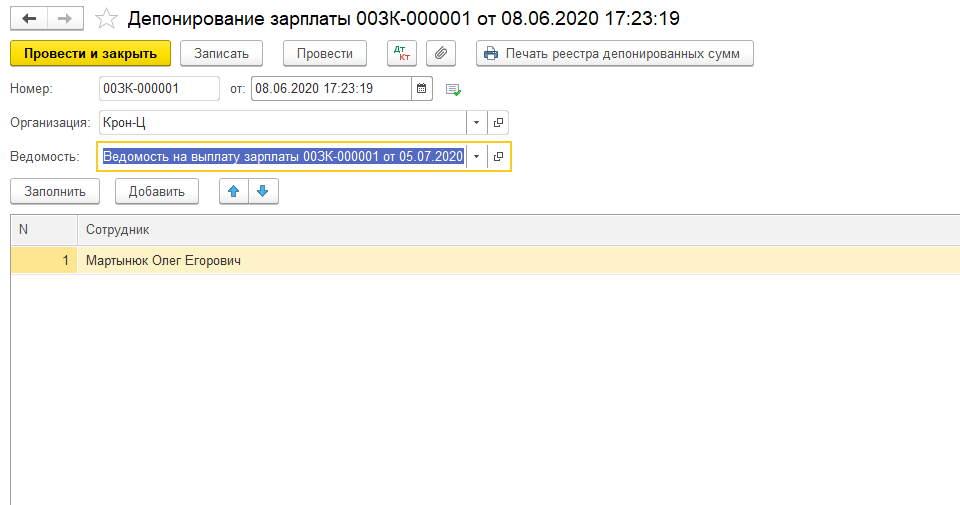The height and width of the screenshot is (505, 960).
Task: Move row up with blue arrow
Action: click(x=234, y=191)
